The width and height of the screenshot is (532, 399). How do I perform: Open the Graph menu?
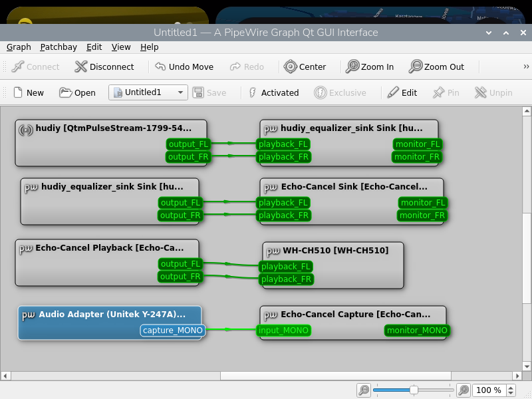pyautogui.click(x=19, y=47)
